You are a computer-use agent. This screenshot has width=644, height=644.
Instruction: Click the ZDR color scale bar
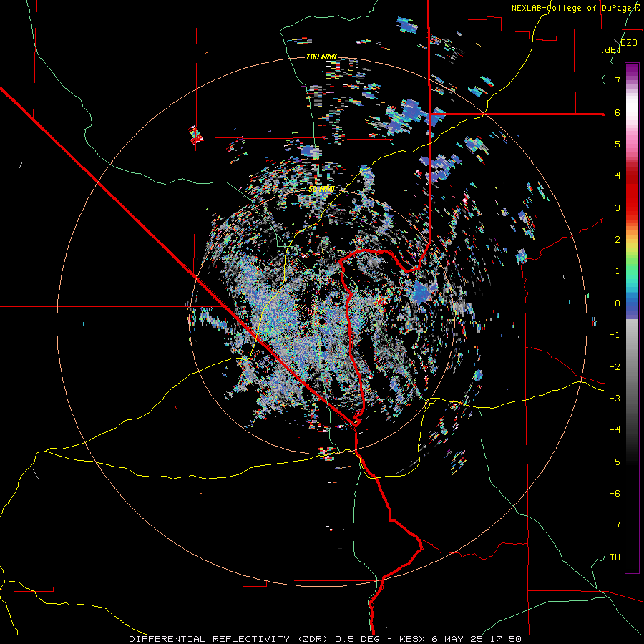pyautogui.click(x=632, y=318)
